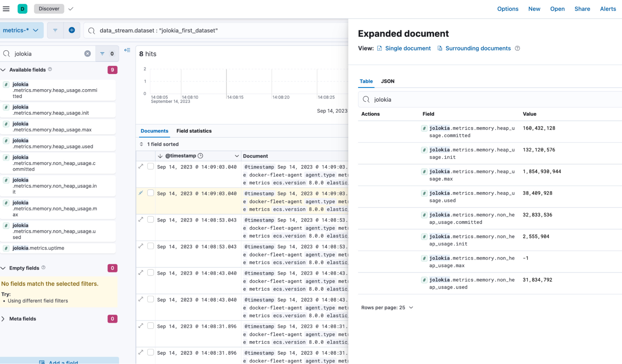Open Rows per page dropdown
The height and width of the screenshot is (364, 622).
tap(387, 307)
